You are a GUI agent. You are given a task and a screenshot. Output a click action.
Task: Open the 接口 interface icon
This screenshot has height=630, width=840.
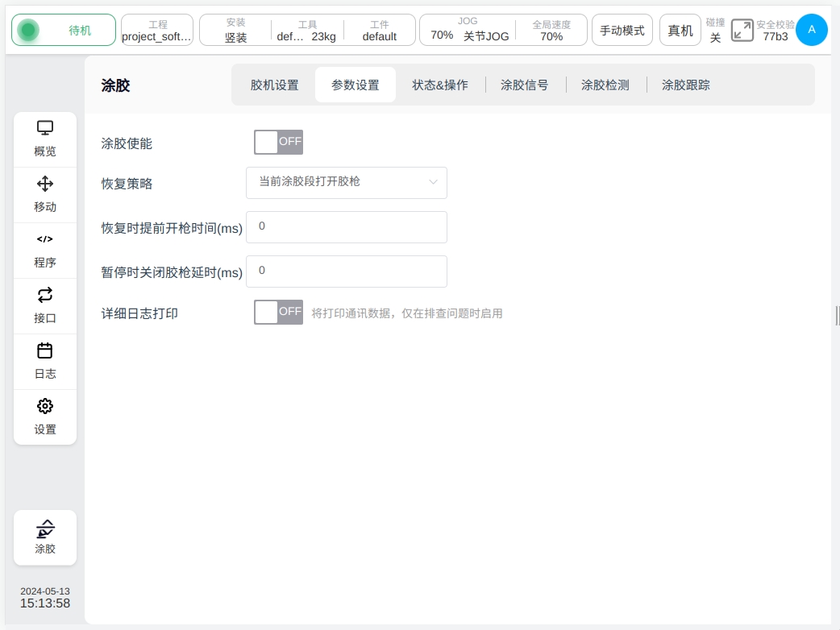(x=45, y=295)
